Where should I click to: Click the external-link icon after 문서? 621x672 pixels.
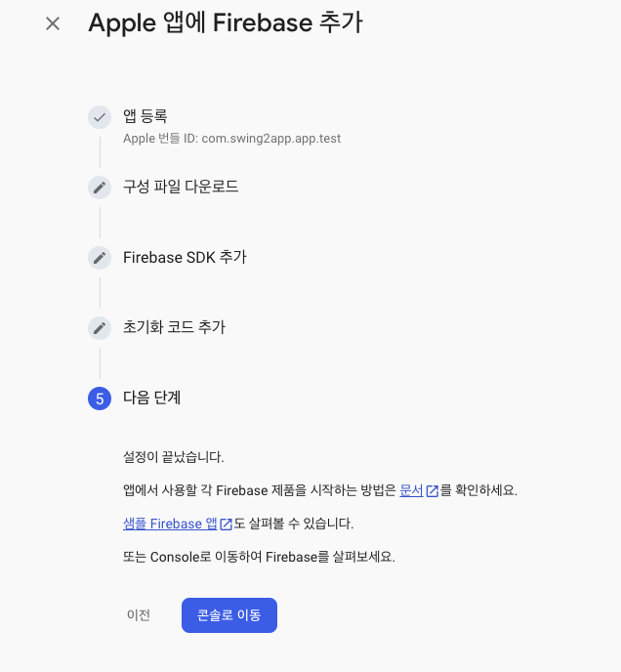(x=433, y=491)
